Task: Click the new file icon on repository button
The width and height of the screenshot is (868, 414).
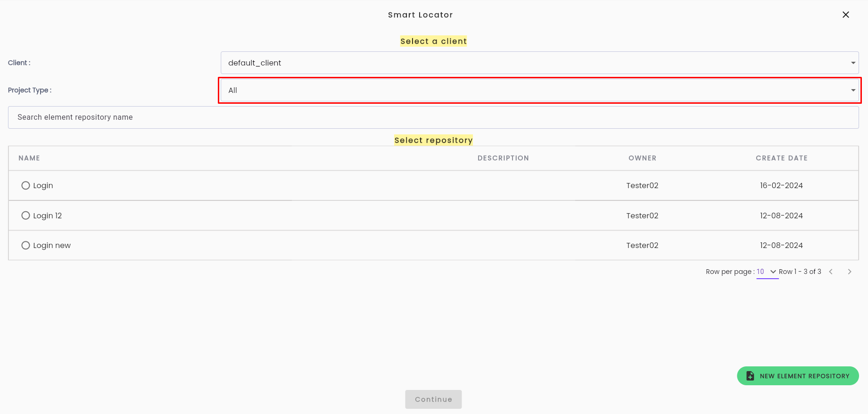Action: tap(750, 376)
